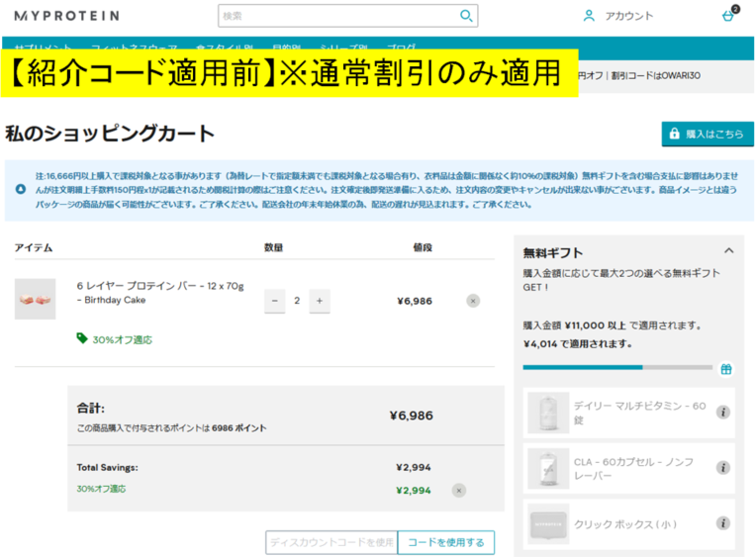The height and width of the screenshot is (557, 756).
Task: Open the shopping basket icon
Action: 729,15
